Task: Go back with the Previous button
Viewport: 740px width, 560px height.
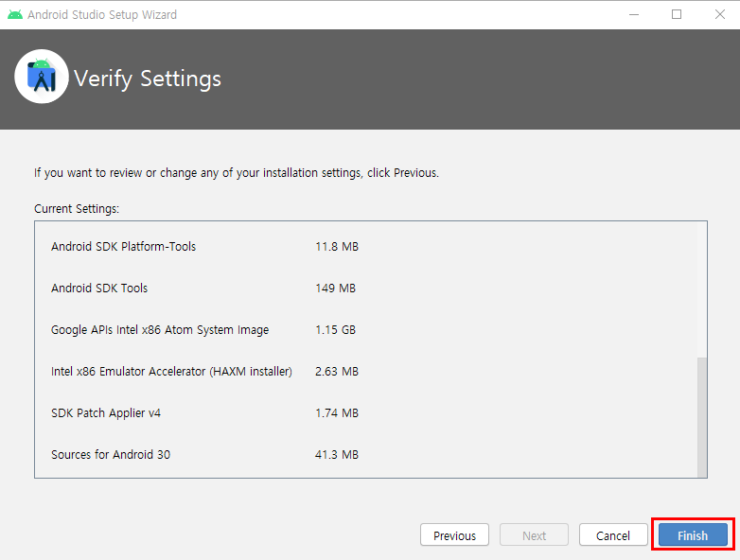Action: pos(454,535)
